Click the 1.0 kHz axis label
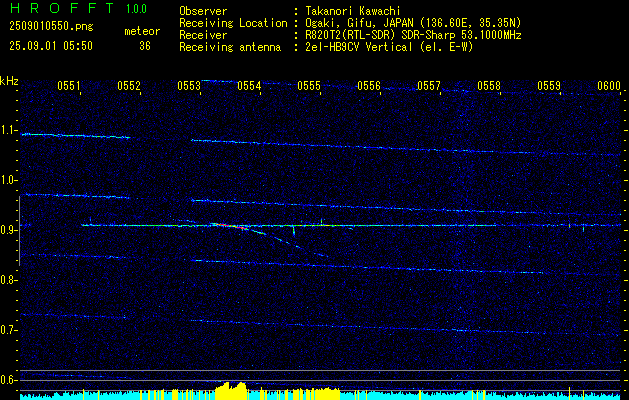The image size is (629, 400). [x=8, y=180]
